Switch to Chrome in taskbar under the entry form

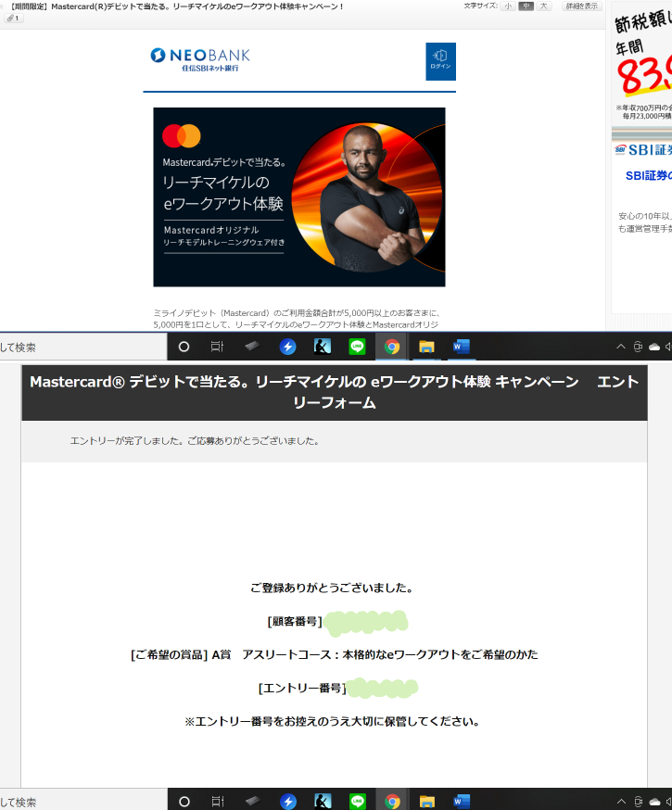pyautogui.click(x=393, y=802)
